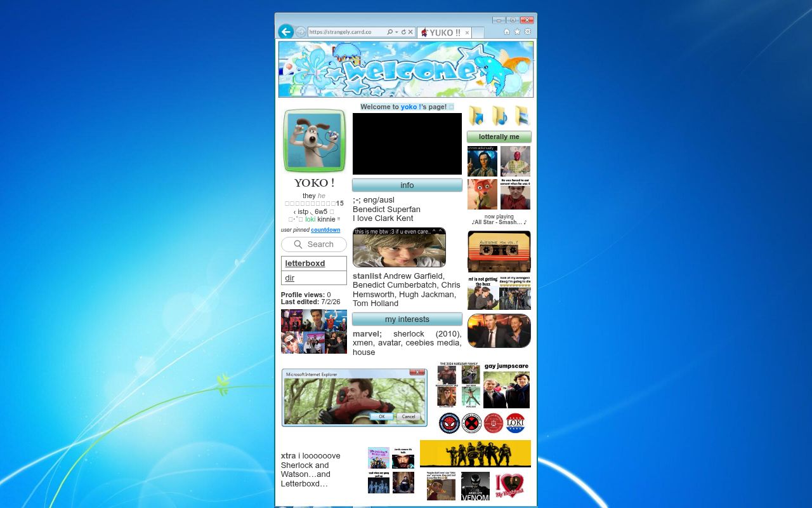Image resolution: width=812 pixels, height=508 pixels.
Task: Click the 'look at my avengers' meme
Action: click(515, 293)
